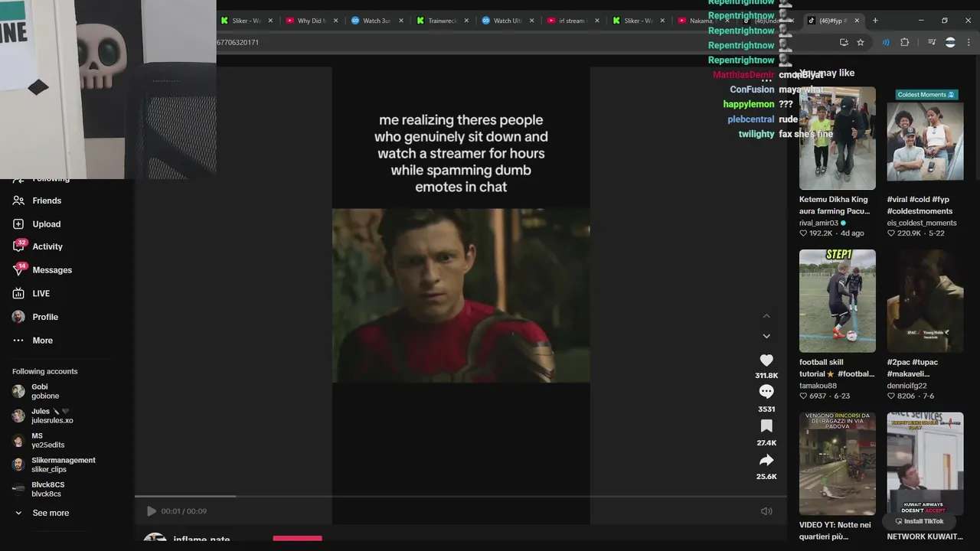Switch to Trainwreck Kick tab

pyautogui.click(x=442, y=21)
